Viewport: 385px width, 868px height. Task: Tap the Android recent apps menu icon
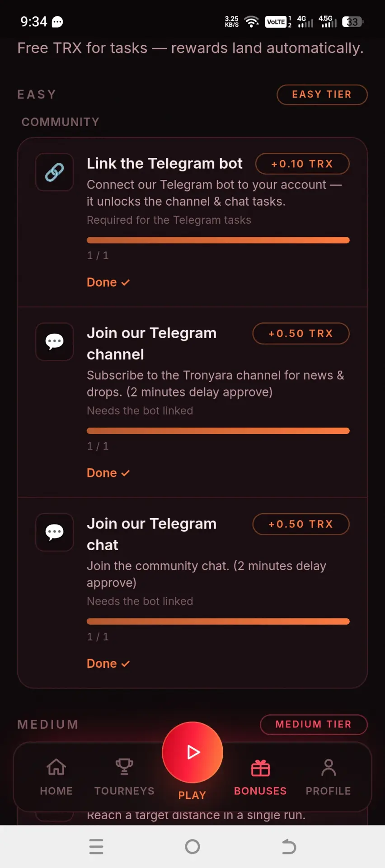[x=96, y=846]
